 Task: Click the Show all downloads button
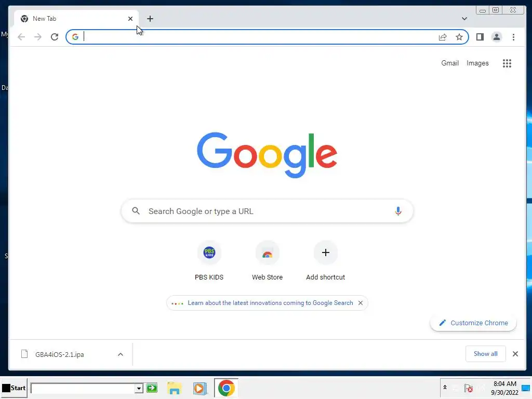pos(486,354)
